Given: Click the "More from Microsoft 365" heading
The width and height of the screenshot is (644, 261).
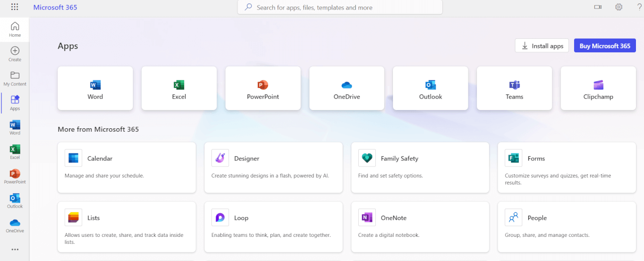Looking at the screenshot, I should 98,129.
